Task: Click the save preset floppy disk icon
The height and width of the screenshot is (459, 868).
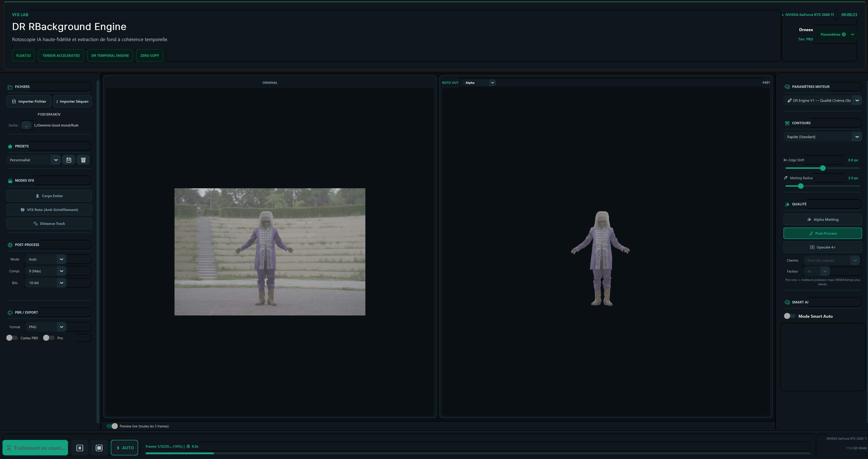Action: (x=69, y=160)
